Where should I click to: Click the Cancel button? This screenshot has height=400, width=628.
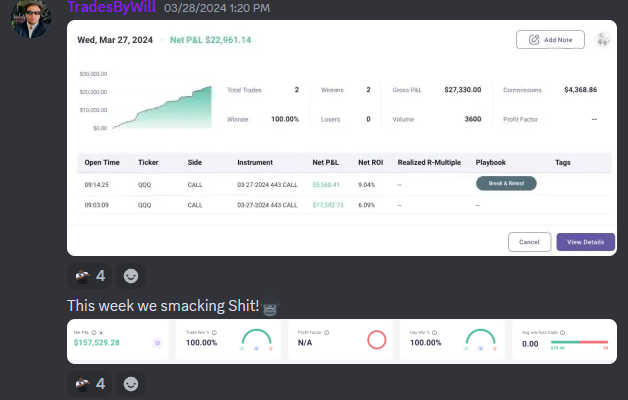coord(529,242)
